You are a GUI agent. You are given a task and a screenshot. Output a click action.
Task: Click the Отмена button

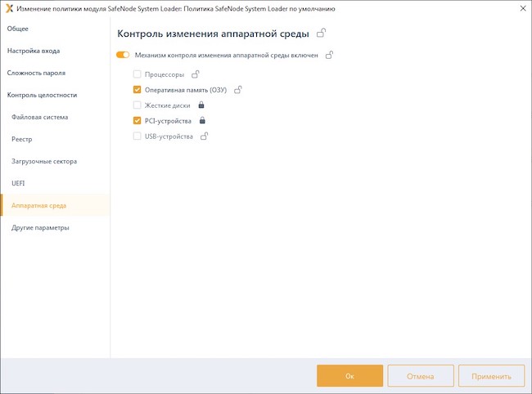tap(420, 376)
